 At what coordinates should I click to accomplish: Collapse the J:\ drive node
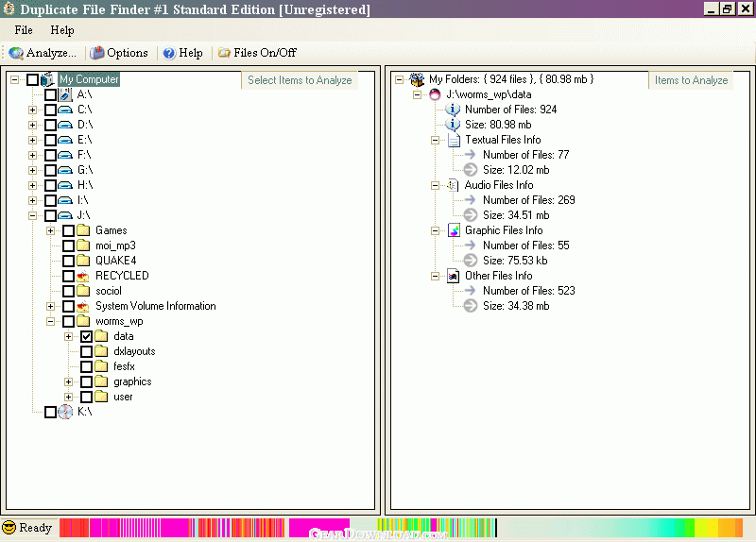pyautogui.click(x=32, y=215)
